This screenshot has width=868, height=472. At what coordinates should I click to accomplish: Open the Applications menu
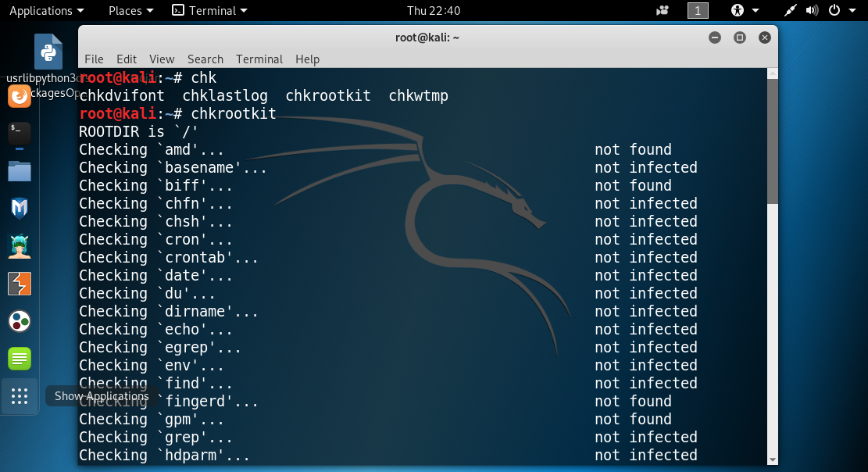click(47, 10)
